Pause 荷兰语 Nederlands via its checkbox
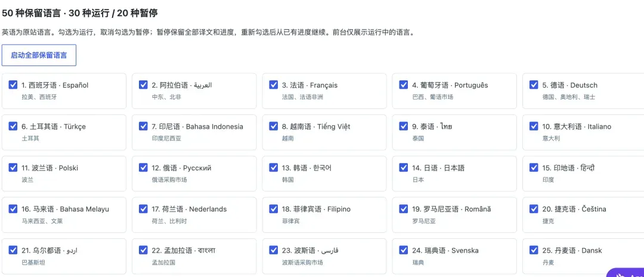The image size is (644, 277). 143,209
